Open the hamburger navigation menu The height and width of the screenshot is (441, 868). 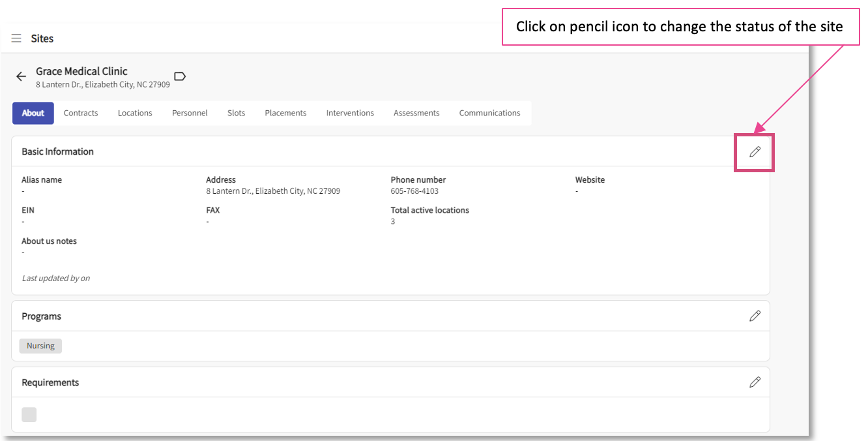click(x=16, y=38)
